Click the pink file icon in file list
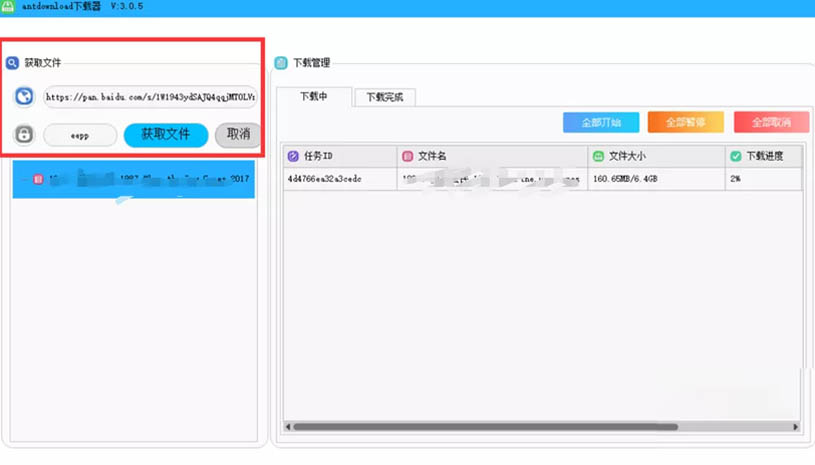Screen dimensions: 815x465 point(38,180)
